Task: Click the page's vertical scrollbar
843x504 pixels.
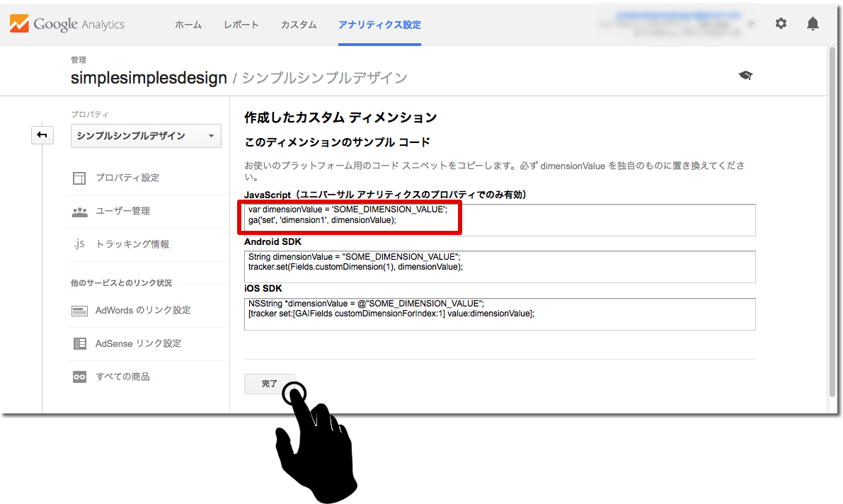Action: point(832,212)
